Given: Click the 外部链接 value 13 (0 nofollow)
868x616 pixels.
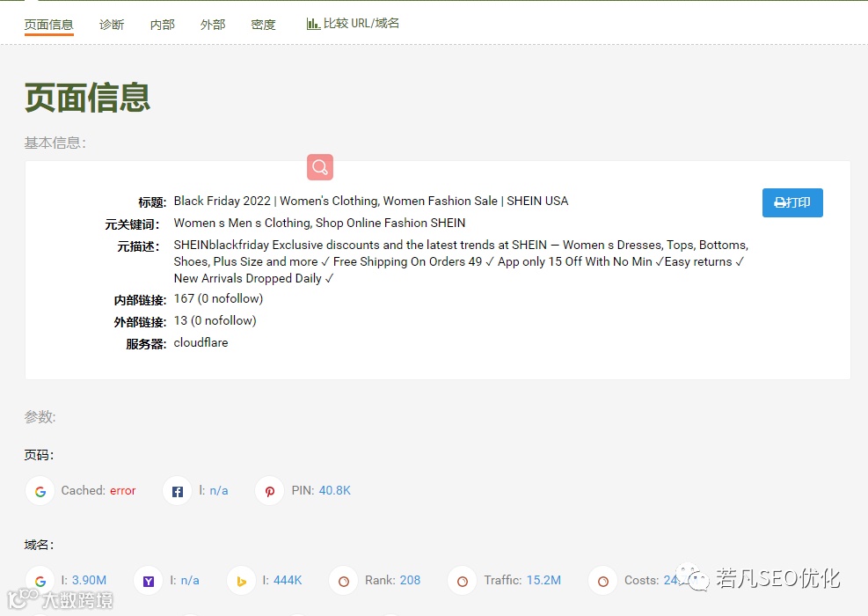Looking at the screenshot, I should click(x=215, y=321).
